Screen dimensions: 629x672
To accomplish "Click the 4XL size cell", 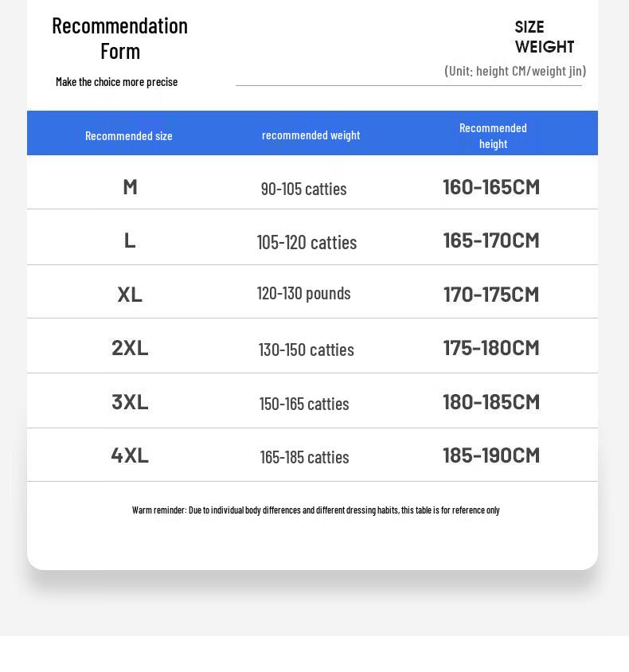I will (x=130, y=455).
